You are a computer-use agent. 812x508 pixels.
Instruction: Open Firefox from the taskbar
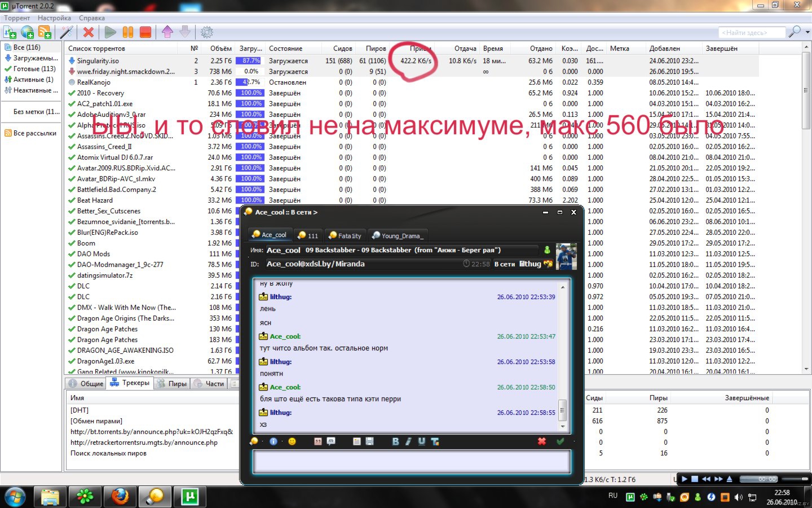[x=120, y=497]
